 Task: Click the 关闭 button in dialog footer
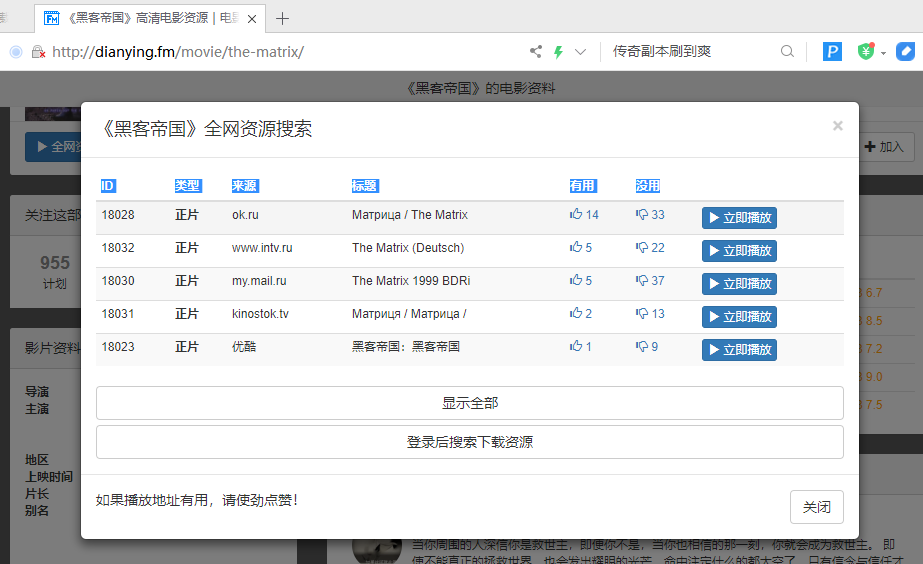pyautogui.click(x=817, y=507)
